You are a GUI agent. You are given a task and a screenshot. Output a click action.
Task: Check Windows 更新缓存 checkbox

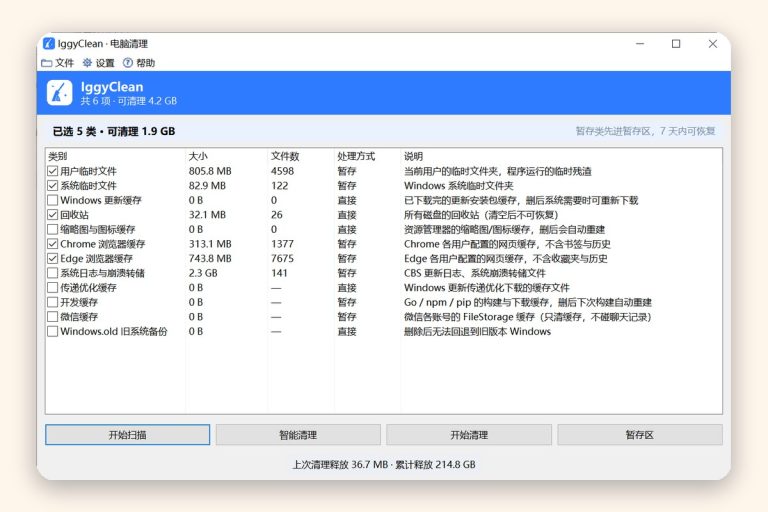pos(53,200)
